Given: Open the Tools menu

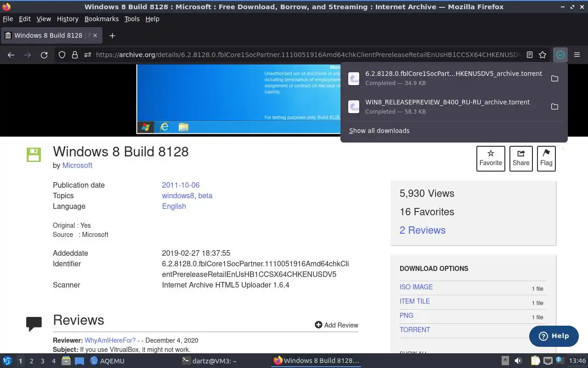Looking at the screenshot, I should 132,19.
